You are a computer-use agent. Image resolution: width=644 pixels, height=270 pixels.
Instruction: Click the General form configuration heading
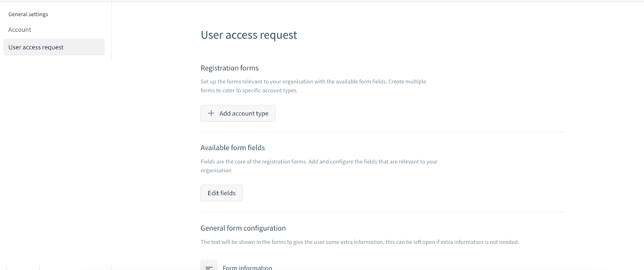point(243,228)
